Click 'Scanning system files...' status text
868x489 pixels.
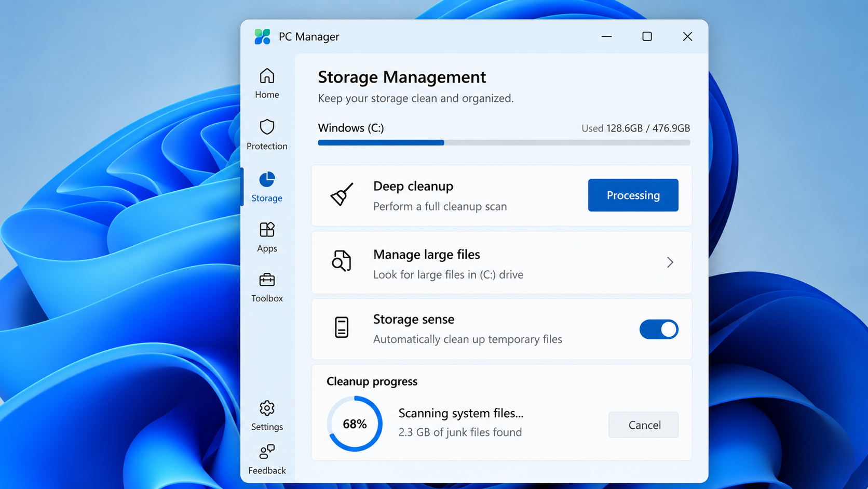[x=461, y=413]
